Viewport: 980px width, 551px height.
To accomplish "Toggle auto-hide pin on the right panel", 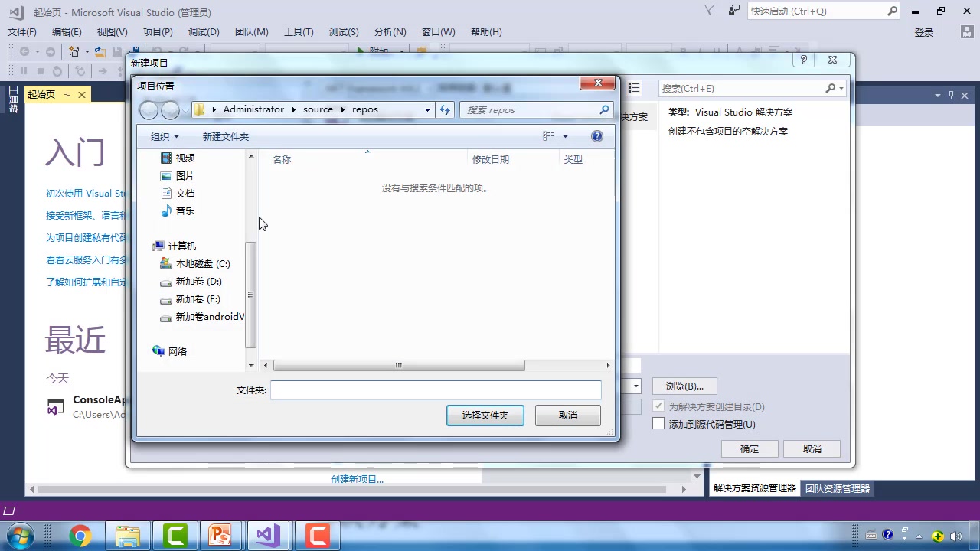I will pos(952,95).
